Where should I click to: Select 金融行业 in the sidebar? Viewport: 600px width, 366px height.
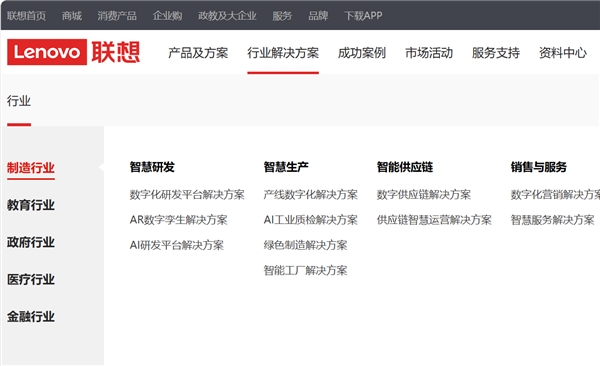click(x=31, y=316)
